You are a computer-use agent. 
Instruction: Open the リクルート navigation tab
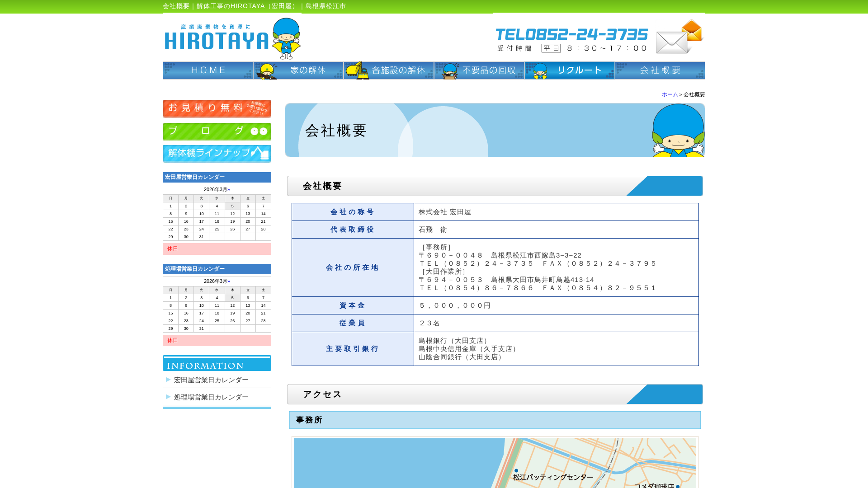pyautogui.click(x=570, y=70)
